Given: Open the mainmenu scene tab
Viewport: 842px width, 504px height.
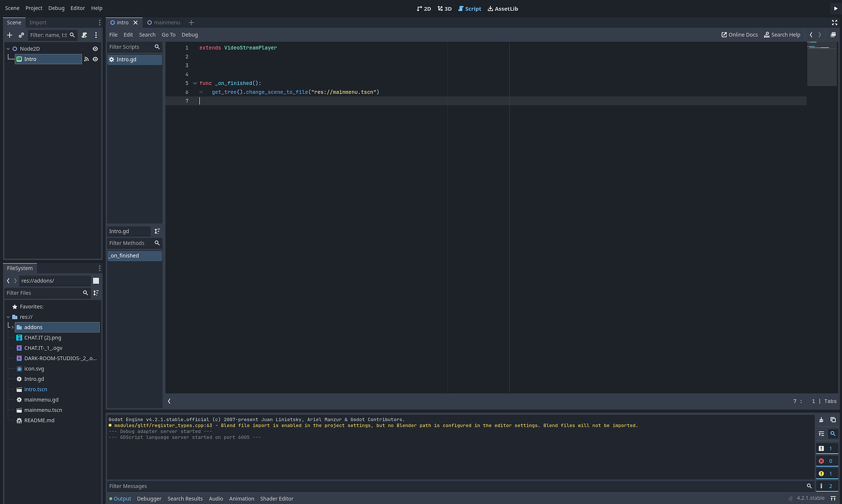Looking at the screenshot, I should click(x=163, y=23).
